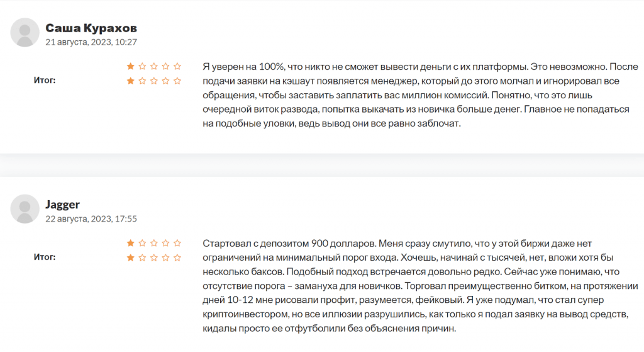Open the Саша Курахов author name
The width and height of the screenshot is (644, 352).
point(91,28)
